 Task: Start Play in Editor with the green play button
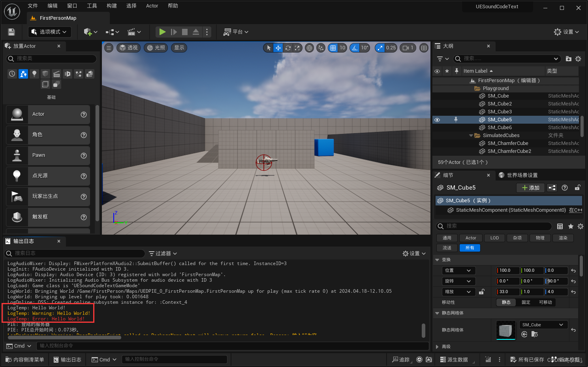pyautogui.click(x=162, y=32)
